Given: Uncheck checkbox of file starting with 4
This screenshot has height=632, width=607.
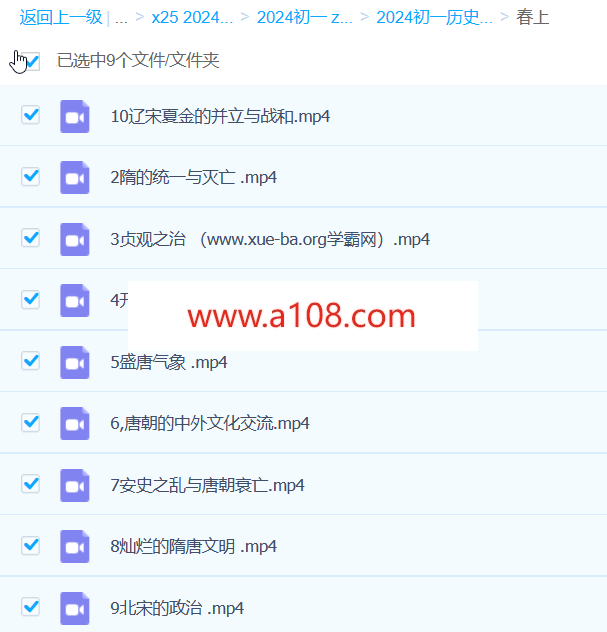Looking at the screenshot, I should 31,299.
